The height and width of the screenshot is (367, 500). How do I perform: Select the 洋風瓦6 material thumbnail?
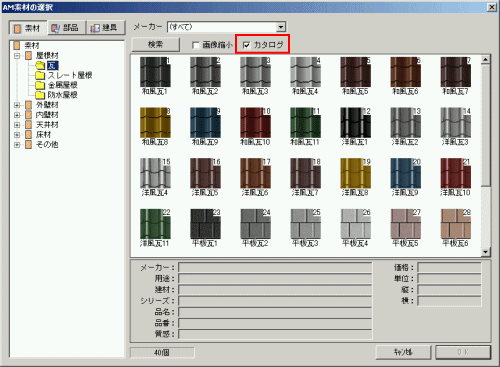(x=255, y=173)
